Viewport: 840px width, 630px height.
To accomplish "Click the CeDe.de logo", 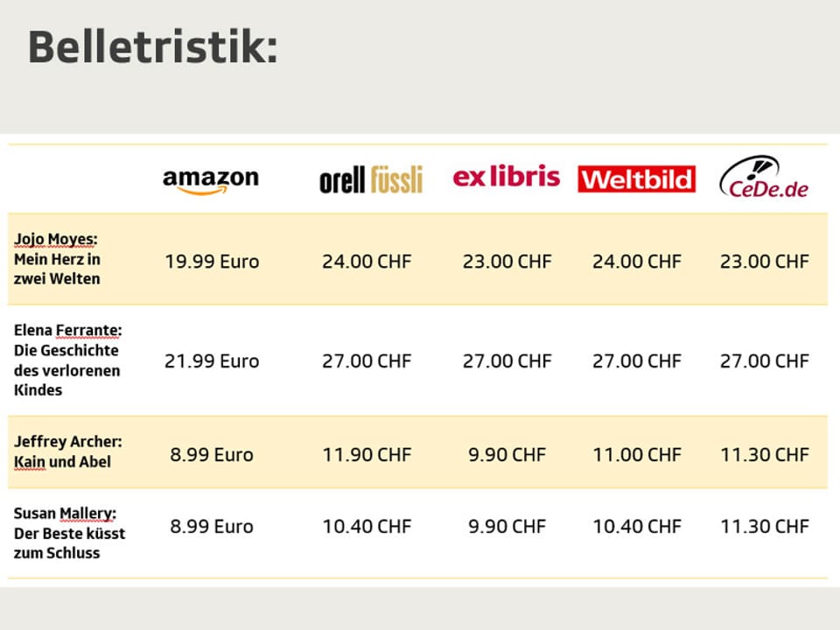I will click(x=764, y=178).
